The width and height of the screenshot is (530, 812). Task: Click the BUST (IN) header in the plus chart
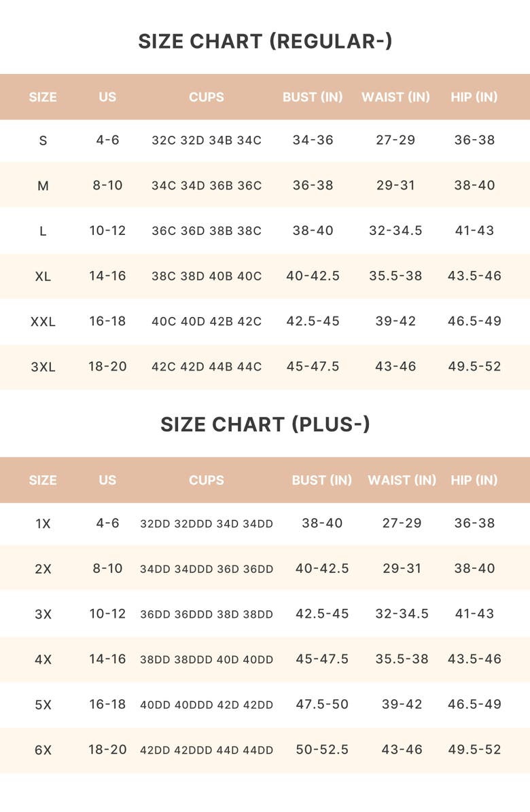coord(321,480)
